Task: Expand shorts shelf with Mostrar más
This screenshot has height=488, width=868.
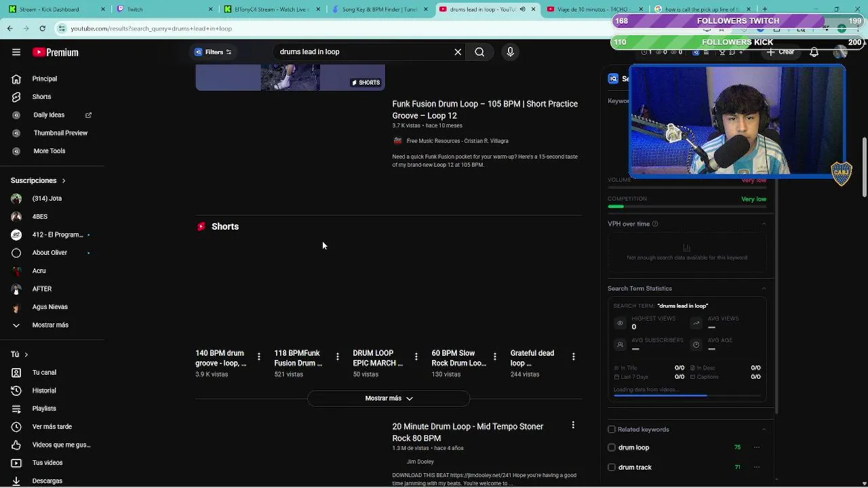Action: click(389, 399)
